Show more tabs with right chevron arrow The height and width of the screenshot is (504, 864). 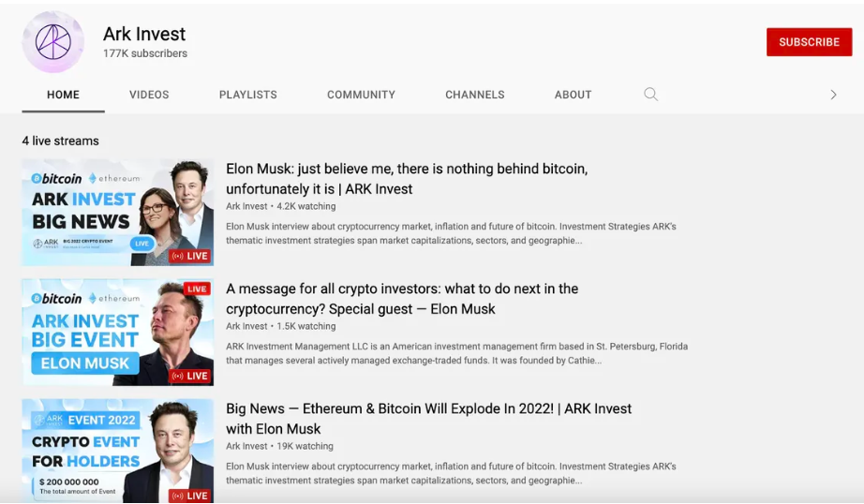[833, 95]
